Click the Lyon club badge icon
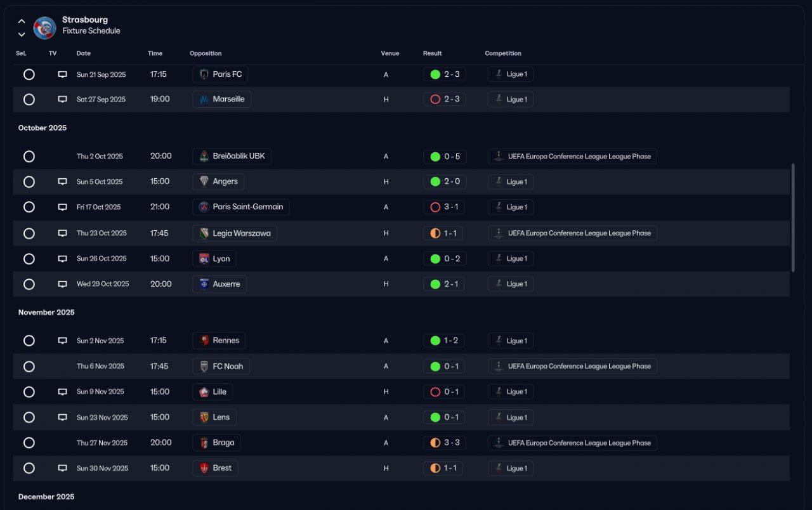This screenshot has height=510, width=812. coord(204,259)
